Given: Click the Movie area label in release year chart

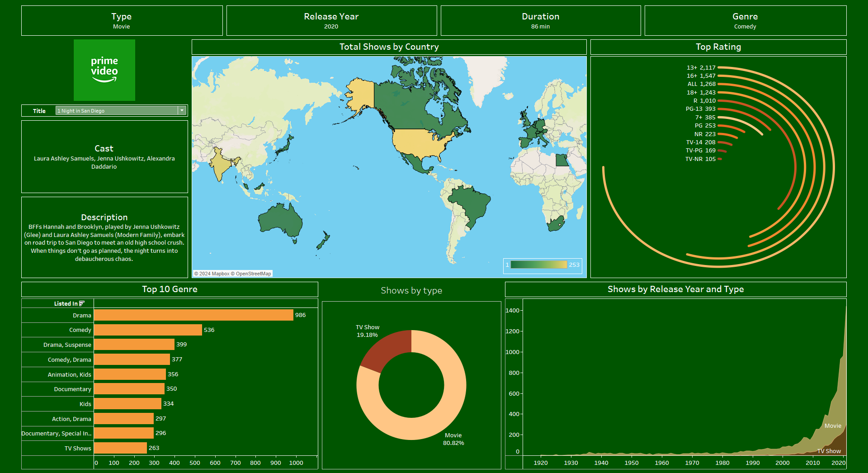Looking at the screenshot, I should [x=832, y=426].
